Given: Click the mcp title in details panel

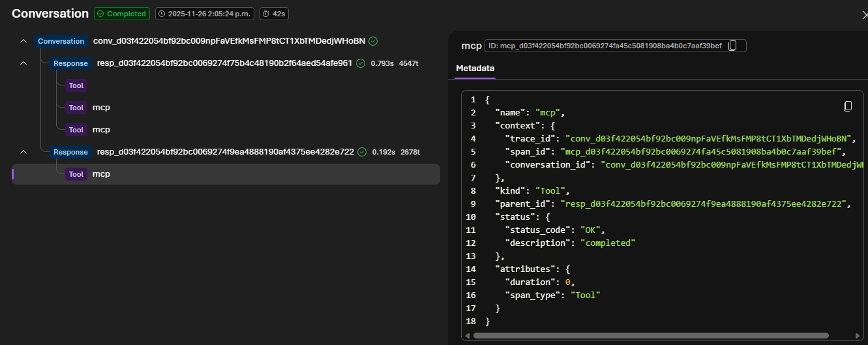Looking at the screenshot, I should point(471,46).
